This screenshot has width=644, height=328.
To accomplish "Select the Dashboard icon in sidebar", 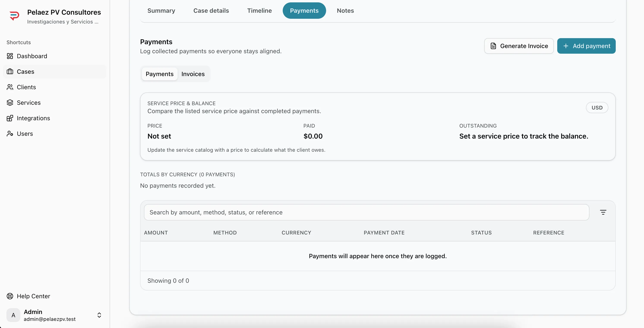I will coord(10,56).
